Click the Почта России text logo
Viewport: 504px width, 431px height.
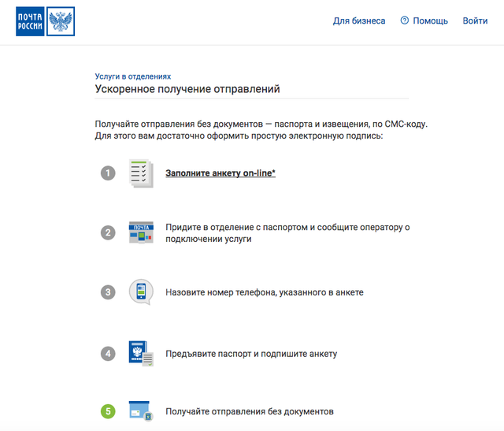point(30,21)
